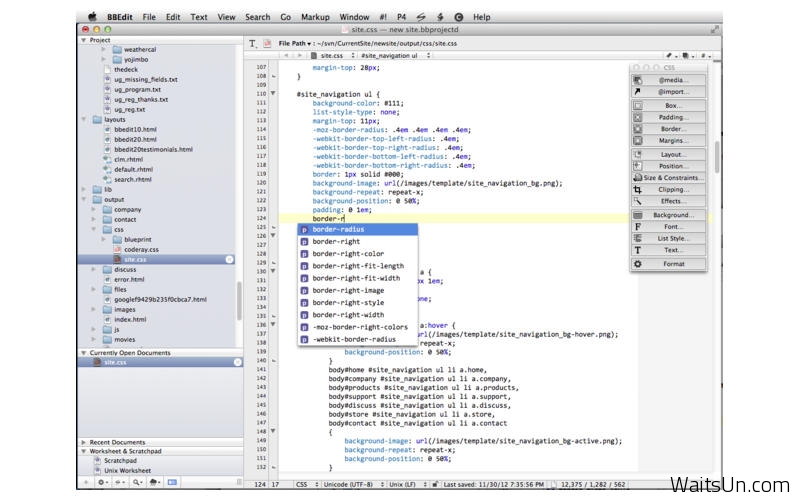Open the #! scripts menu bar icon
Image resolution: width=800 pixels, height=500 pixels.
tap(383, 17)
